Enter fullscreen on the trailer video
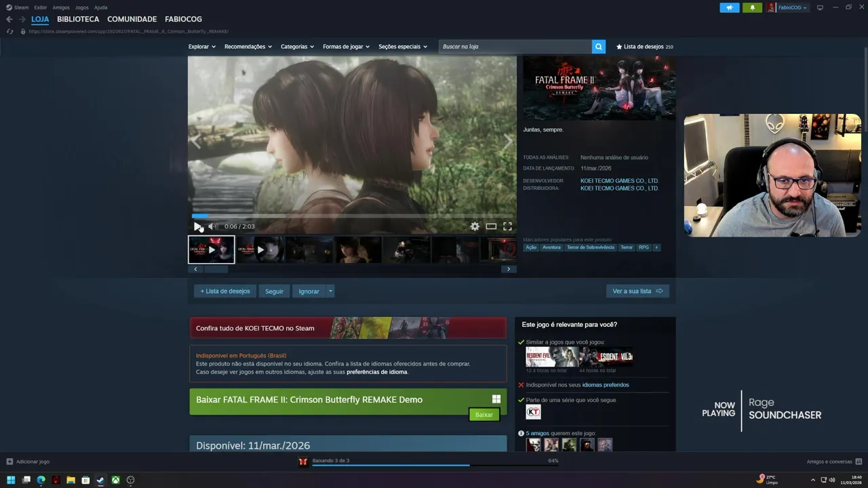The height and width of the screenshot is (488, 868). tap(507, 226)
